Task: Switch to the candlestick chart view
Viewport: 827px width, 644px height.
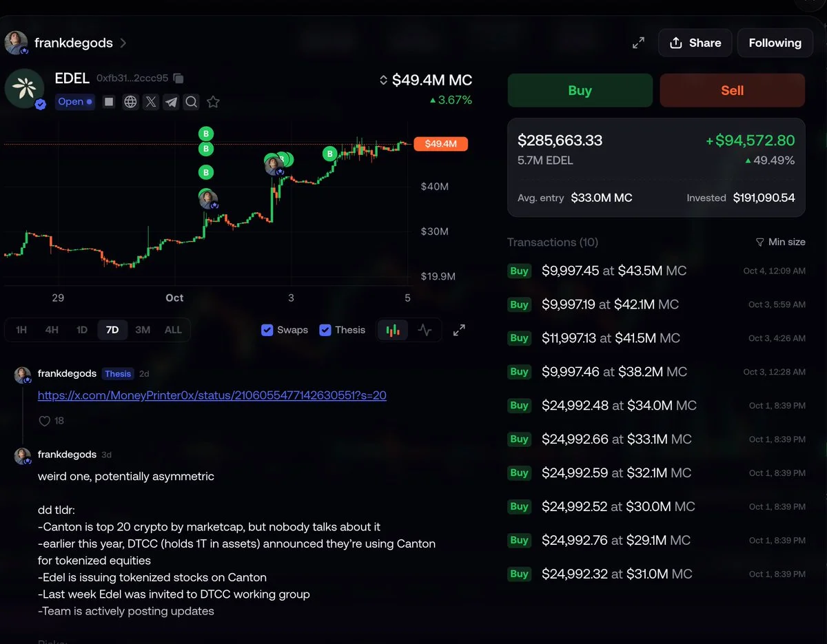Action: pos(393,330)
